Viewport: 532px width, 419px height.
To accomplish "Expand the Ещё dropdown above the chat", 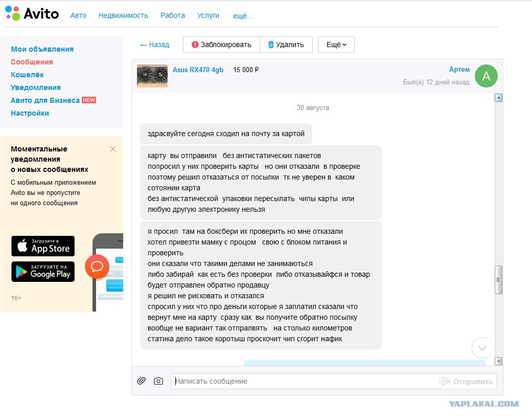I will point(336,45).
